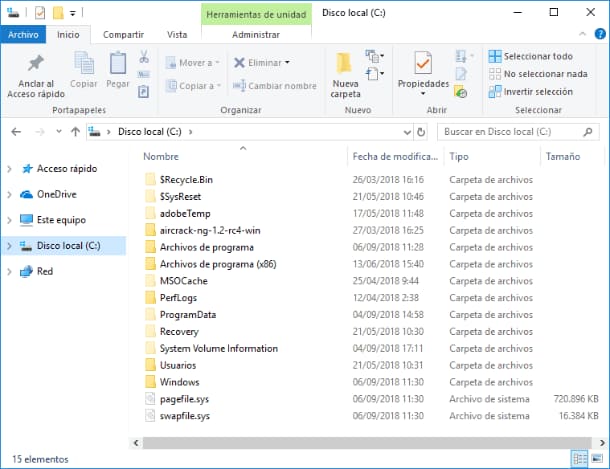This screenshot has width=610, height=469.
Task: Click the Seleccionar todo button
Action: pyautogui.click(x=531, y=56)
